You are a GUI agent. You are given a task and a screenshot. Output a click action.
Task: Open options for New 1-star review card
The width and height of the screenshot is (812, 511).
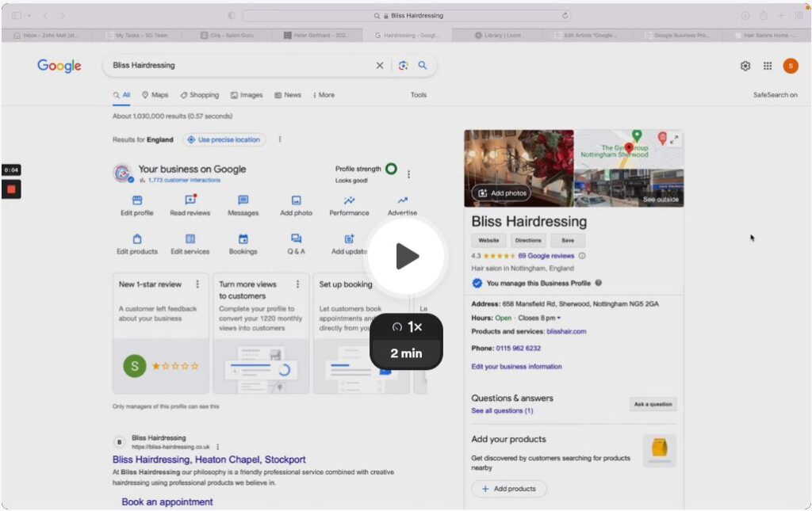point(197,284)
